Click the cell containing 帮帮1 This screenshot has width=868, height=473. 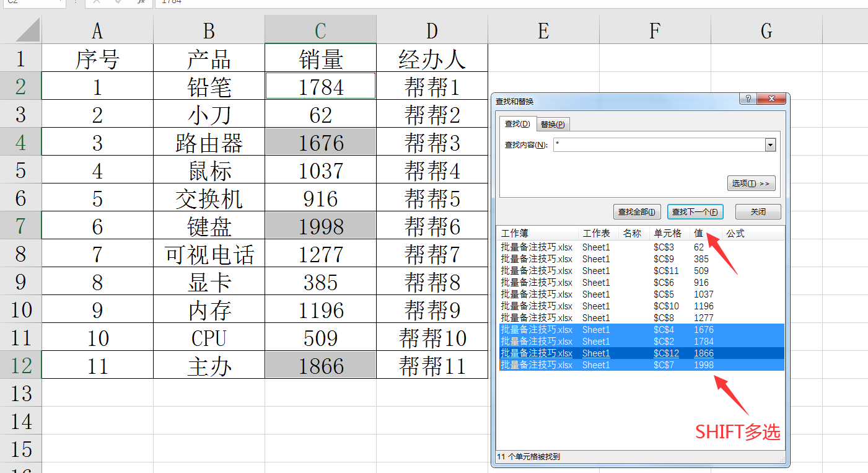[x=432, y=86]
